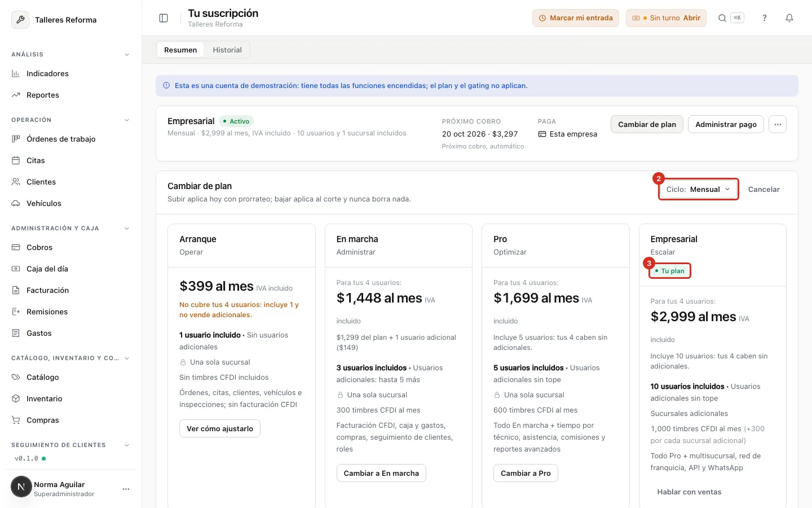Collapse the ANÁLISIS section

pyautogui.click(x=127, y=55)
